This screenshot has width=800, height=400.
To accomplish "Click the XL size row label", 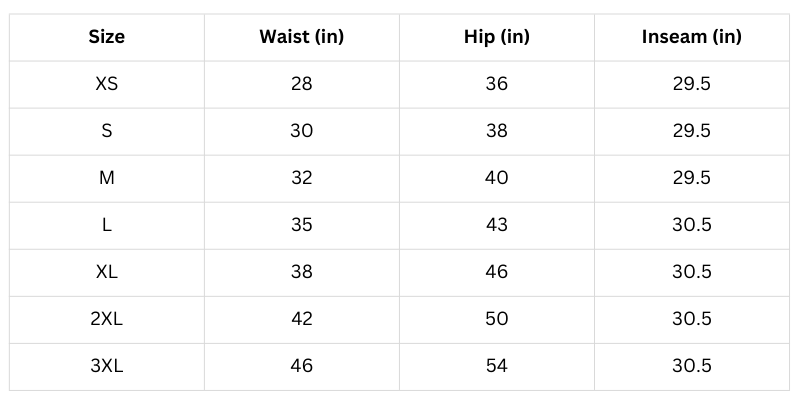I will pos(107,272).
